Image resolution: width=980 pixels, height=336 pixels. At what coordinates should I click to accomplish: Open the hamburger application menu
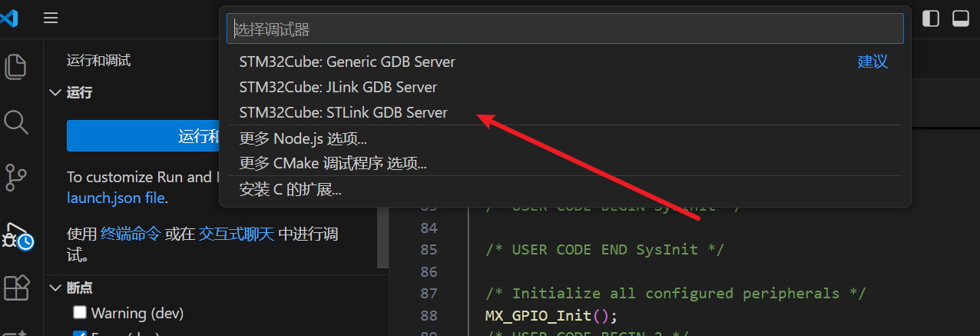pos(51,18)
